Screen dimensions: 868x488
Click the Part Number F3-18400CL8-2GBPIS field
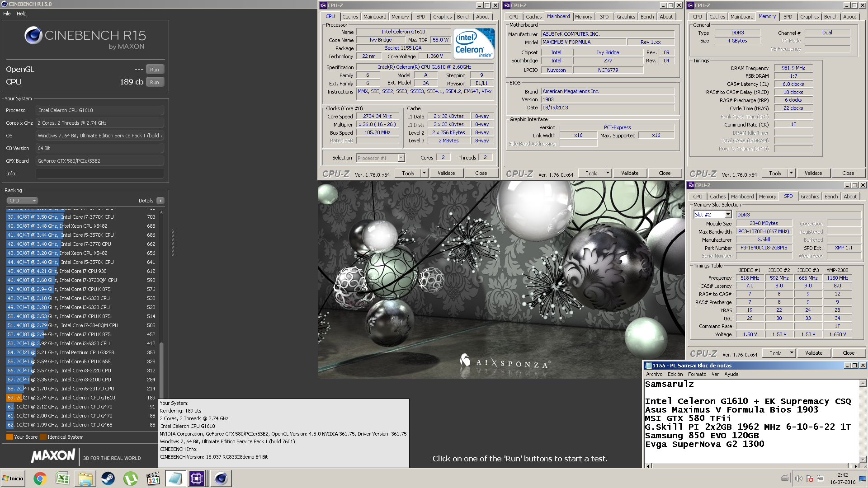tap(764, 248)
